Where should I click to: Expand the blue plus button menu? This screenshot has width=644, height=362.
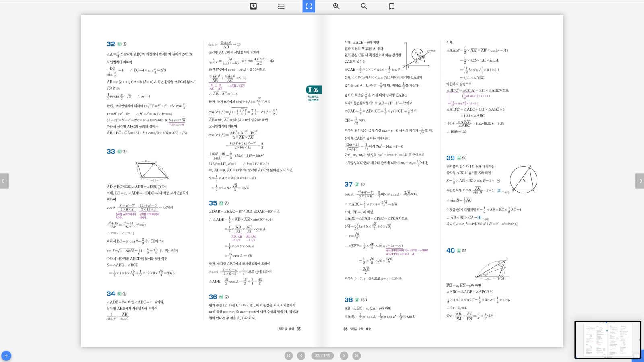pos(6,356)
